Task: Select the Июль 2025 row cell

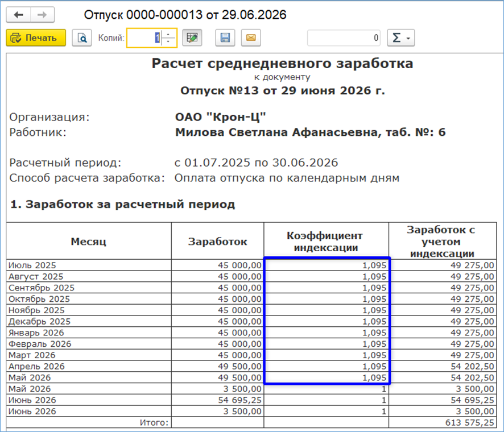Action: 89,265
